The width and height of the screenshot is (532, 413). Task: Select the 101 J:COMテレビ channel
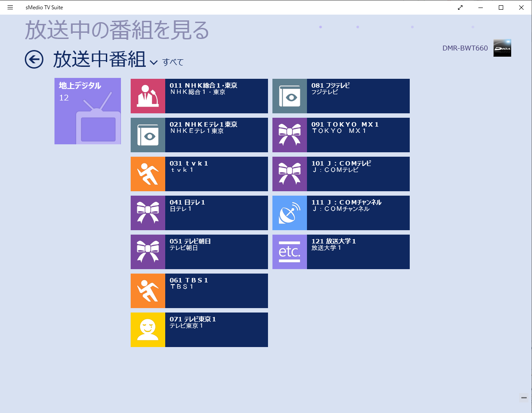(x=358, y=174)
